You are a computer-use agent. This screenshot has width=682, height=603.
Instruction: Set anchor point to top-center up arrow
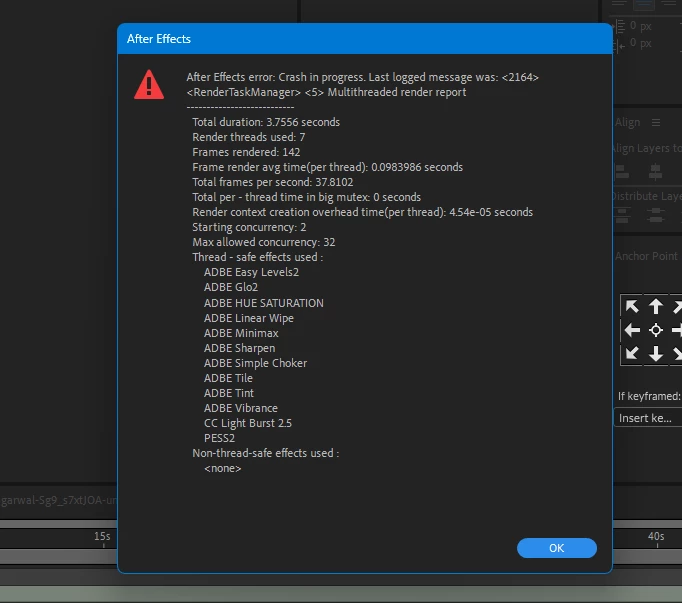coord(655,306)
